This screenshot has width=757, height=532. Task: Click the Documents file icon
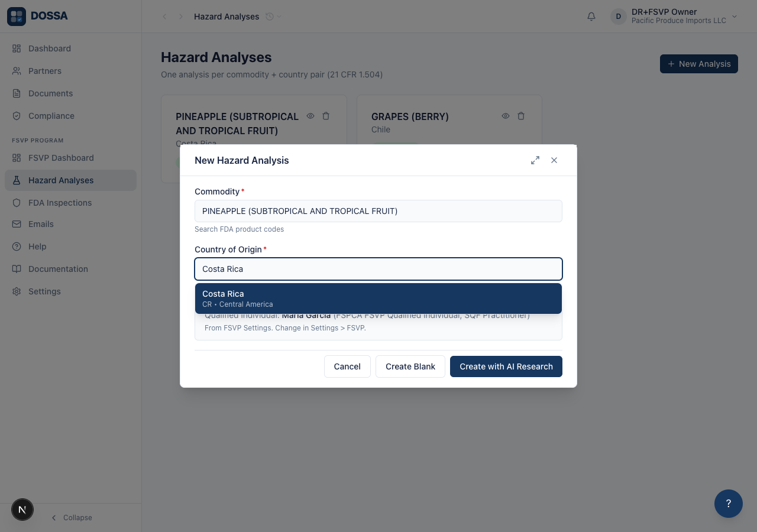coord(17,93)
